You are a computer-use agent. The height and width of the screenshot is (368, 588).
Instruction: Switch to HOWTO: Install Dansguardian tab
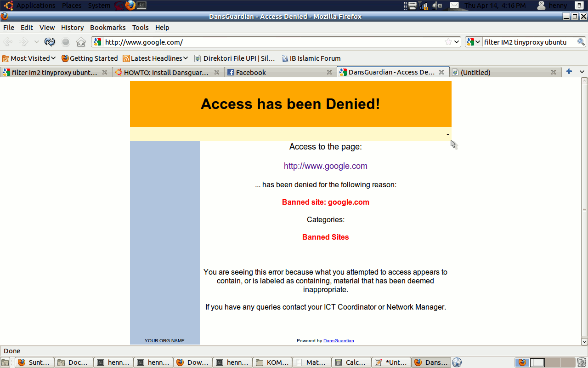[168, 72]
